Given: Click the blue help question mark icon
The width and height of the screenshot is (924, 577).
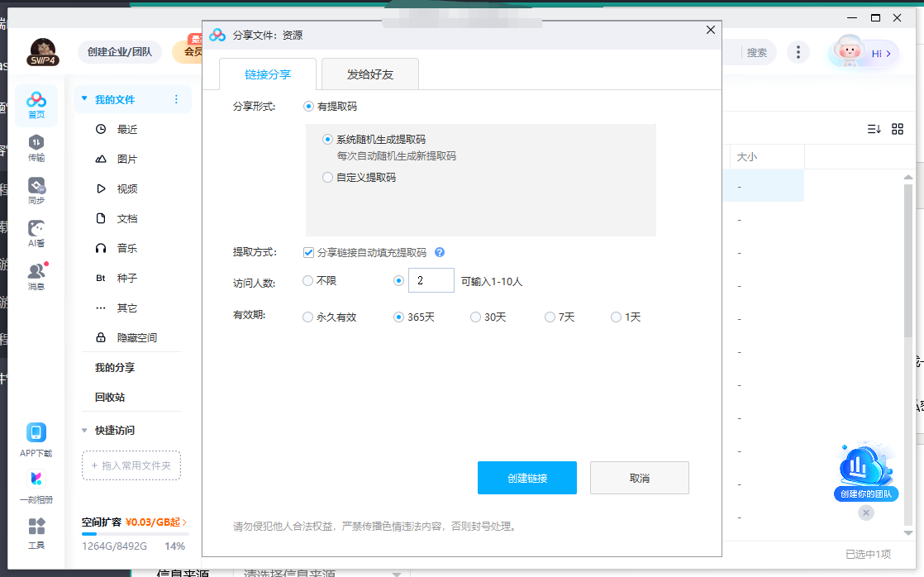Looking at the screenshot, I should pos(440,252).
